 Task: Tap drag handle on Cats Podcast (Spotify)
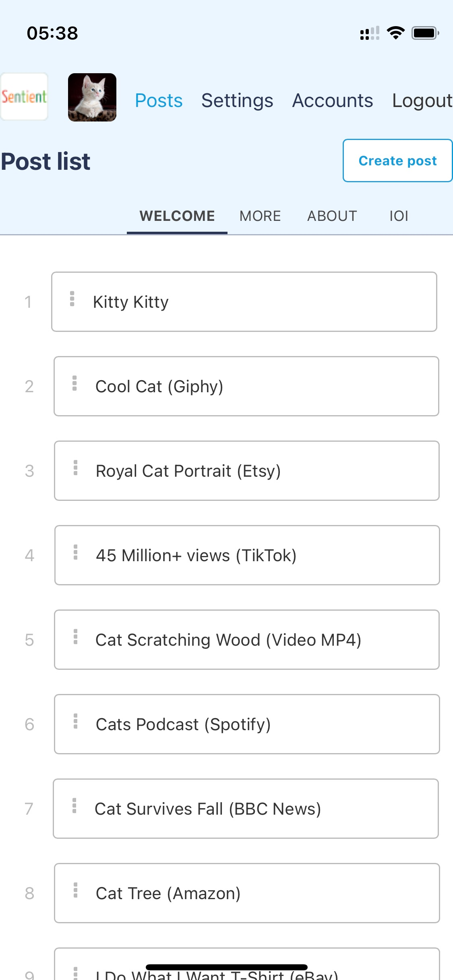pos(75,721)
